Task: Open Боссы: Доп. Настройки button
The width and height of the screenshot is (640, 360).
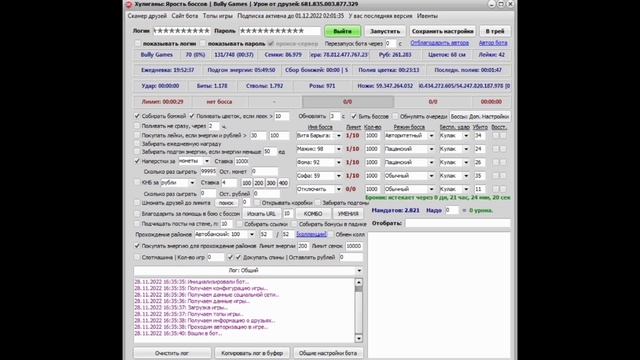Action: point(480,116)
